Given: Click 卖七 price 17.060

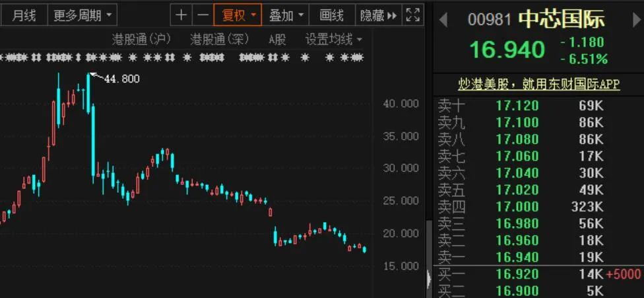Looking at the screenshot, I should tap(517, 156).
